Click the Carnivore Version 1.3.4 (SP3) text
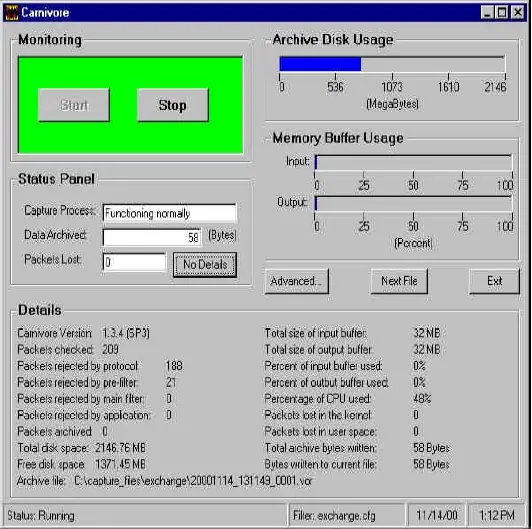This screenshot has width=532, height=529. [83, 333]
